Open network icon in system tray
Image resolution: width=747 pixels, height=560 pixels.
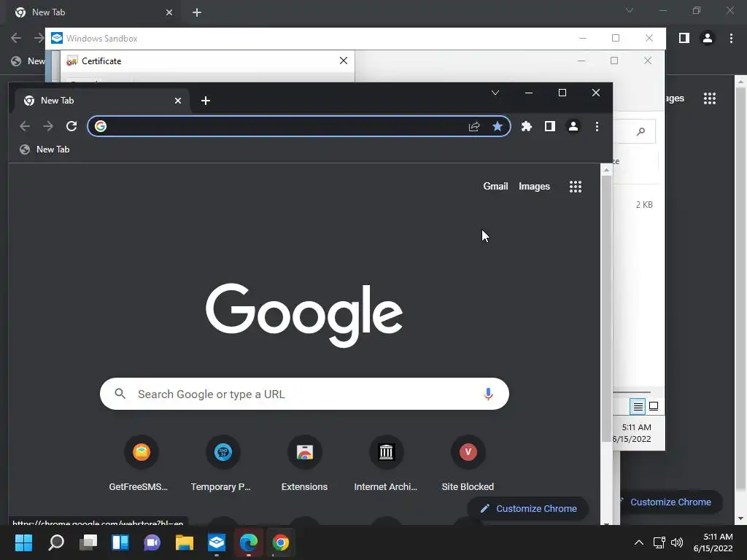pos(659,542)
